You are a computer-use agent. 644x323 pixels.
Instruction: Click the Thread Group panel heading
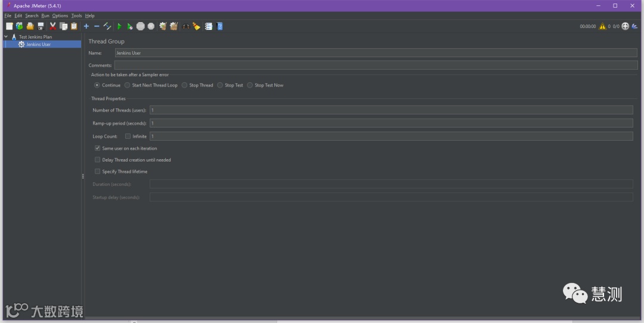[106, 42]
